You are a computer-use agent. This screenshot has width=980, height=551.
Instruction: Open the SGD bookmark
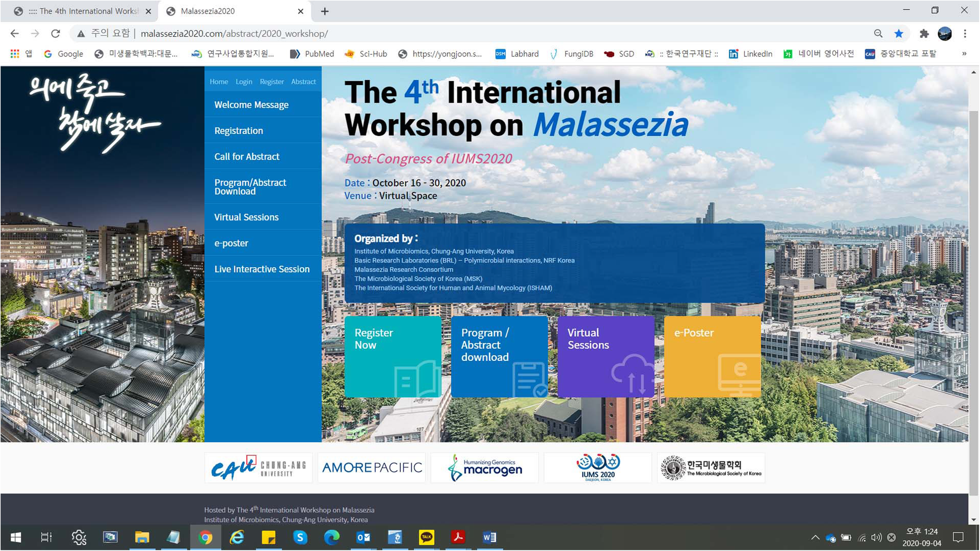619,54
